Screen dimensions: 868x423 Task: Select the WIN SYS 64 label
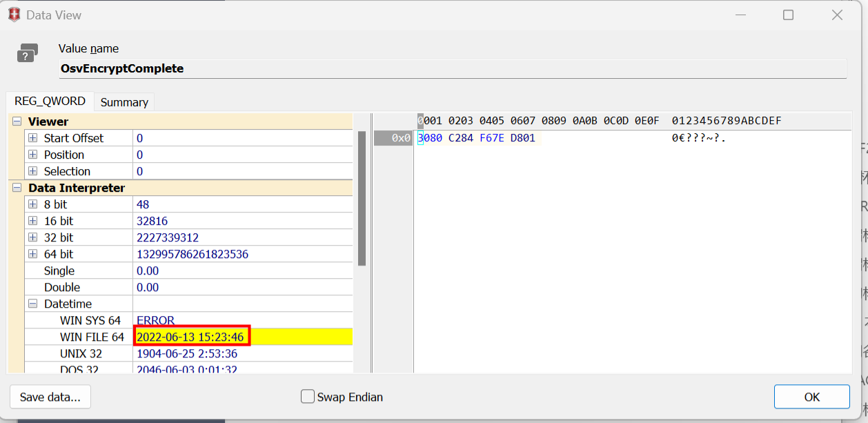[x=90, y=320]
